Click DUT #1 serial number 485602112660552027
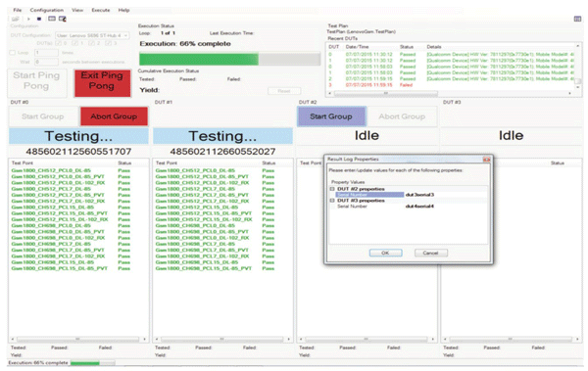The width and height of the screenshot is (588, 371). point(222,152)
